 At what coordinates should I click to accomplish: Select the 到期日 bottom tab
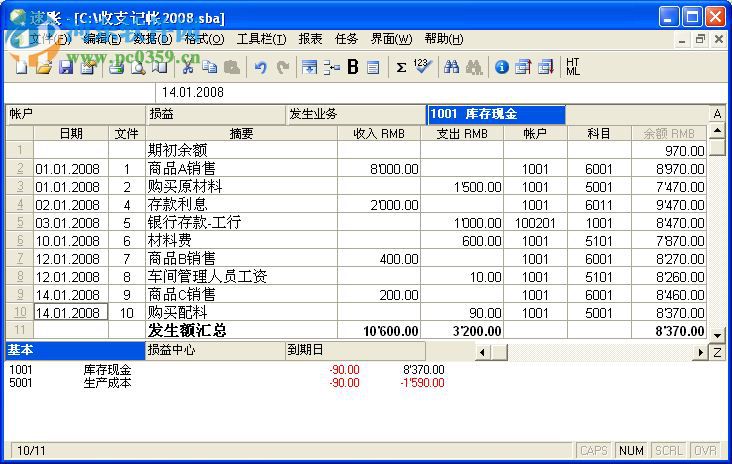pos(356,350)
